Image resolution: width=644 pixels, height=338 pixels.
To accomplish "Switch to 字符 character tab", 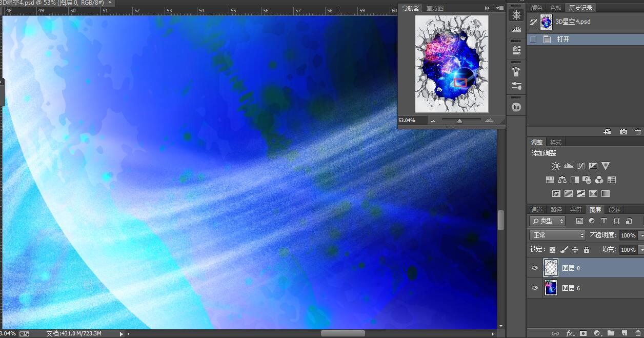I will 576,209.
